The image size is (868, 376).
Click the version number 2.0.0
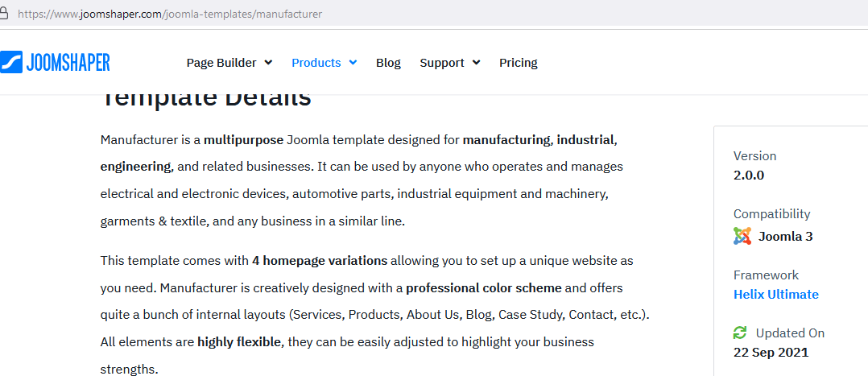(x=749, y=175)
